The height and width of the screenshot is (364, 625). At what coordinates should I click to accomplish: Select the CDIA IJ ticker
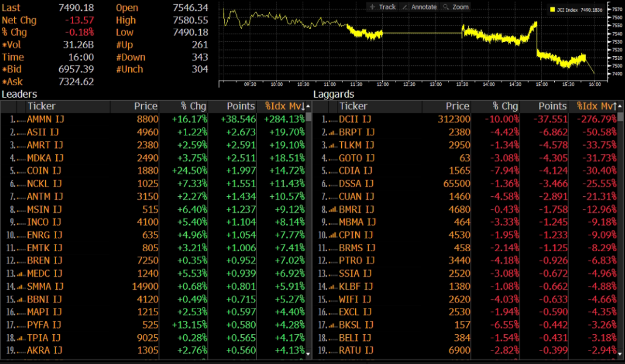point(356,171)
